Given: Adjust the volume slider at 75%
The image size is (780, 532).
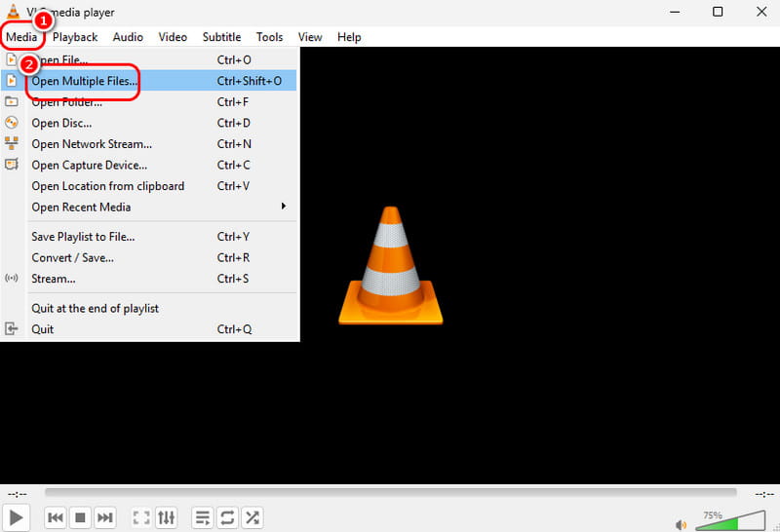Looking at the screenshot, I should point(730,520).
